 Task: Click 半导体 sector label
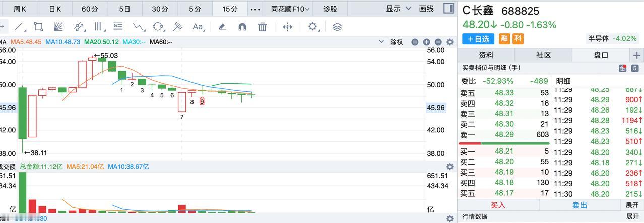(598, 38)
